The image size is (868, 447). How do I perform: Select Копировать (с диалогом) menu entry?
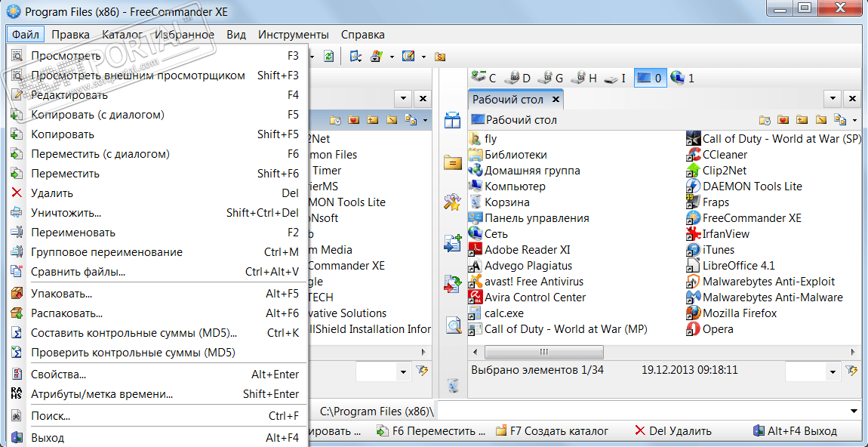(x=155, y=115)
